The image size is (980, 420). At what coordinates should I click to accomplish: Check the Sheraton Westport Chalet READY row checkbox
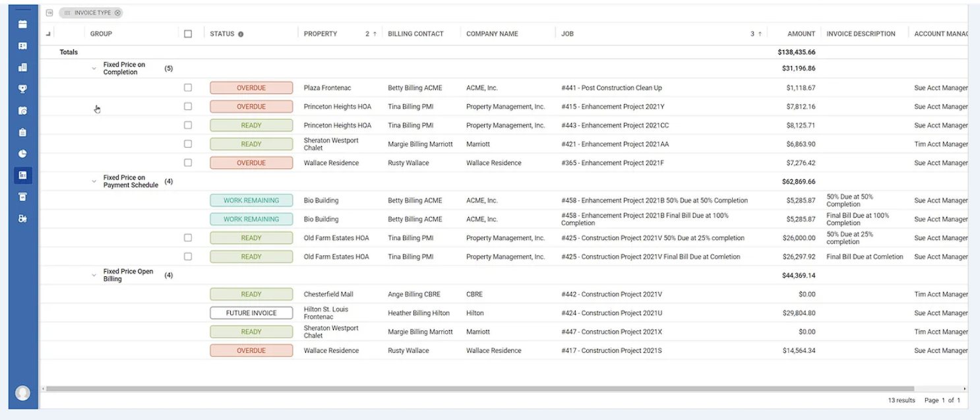click(x=188, y=144)
